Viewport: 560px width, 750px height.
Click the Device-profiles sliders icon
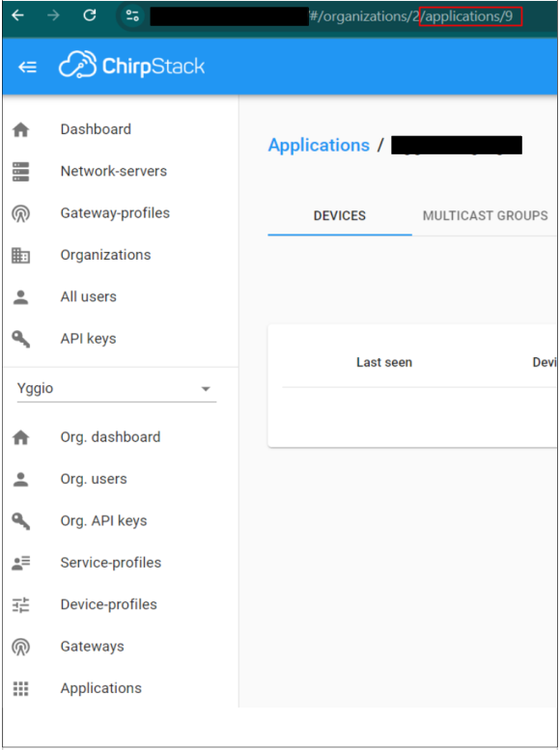click(20, 605)
